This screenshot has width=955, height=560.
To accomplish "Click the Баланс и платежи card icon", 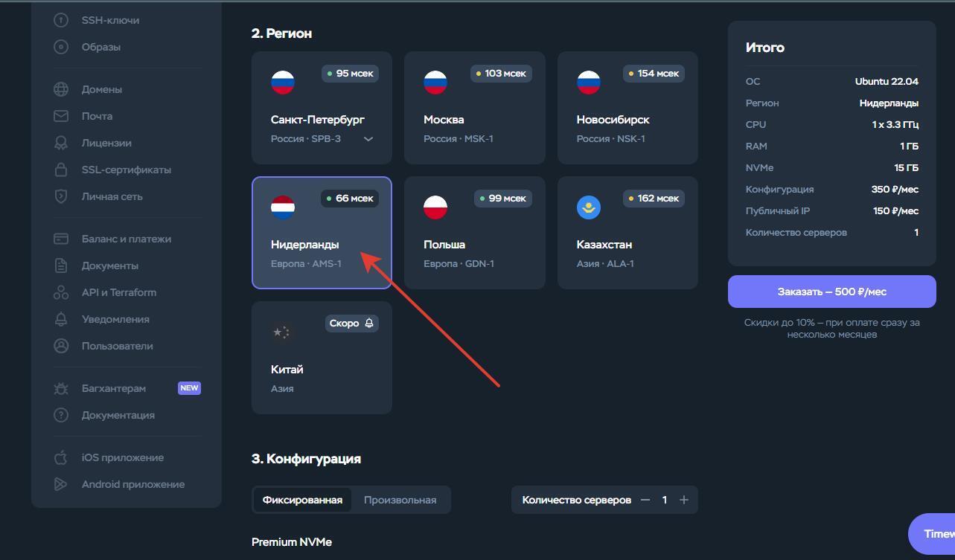I will pos(60,239).
